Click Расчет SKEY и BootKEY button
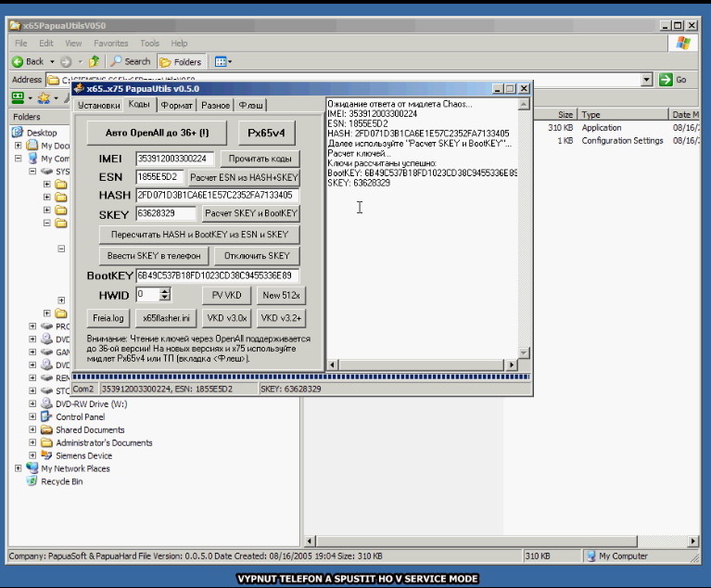 [250, 213]
